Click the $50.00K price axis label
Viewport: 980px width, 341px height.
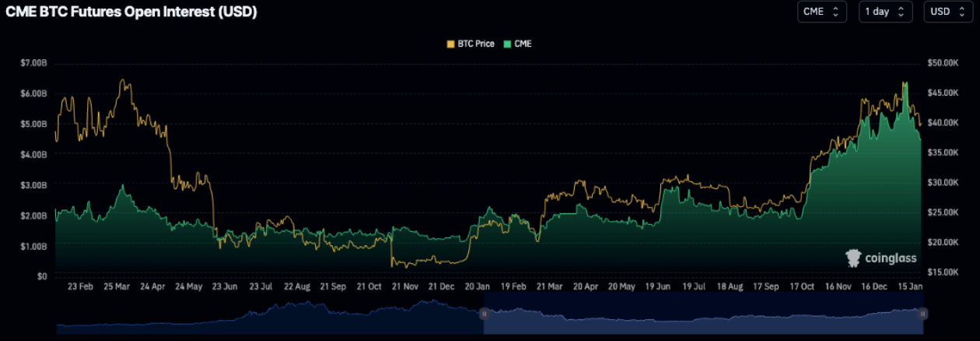pyautogui.click(x=943, y=62)
